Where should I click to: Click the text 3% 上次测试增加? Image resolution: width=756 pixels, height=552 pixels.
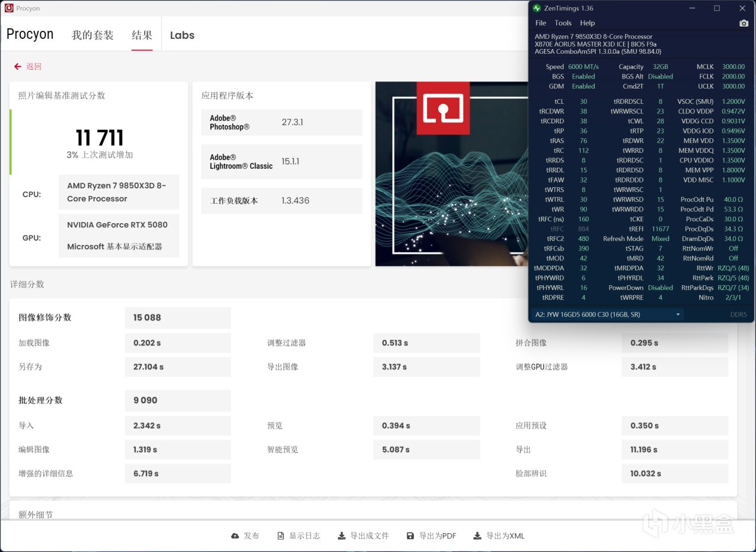tap(100, 155)
